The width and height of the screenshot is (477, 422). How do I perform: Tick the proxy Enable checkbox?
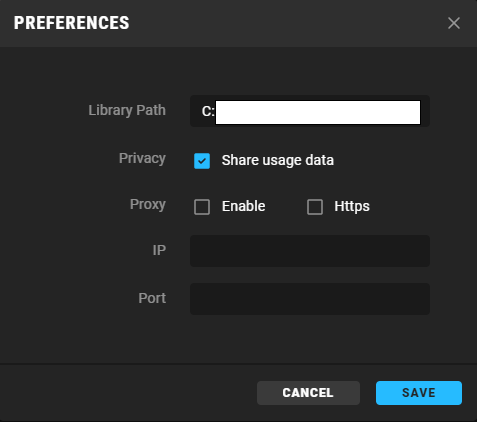pos(202,207)
